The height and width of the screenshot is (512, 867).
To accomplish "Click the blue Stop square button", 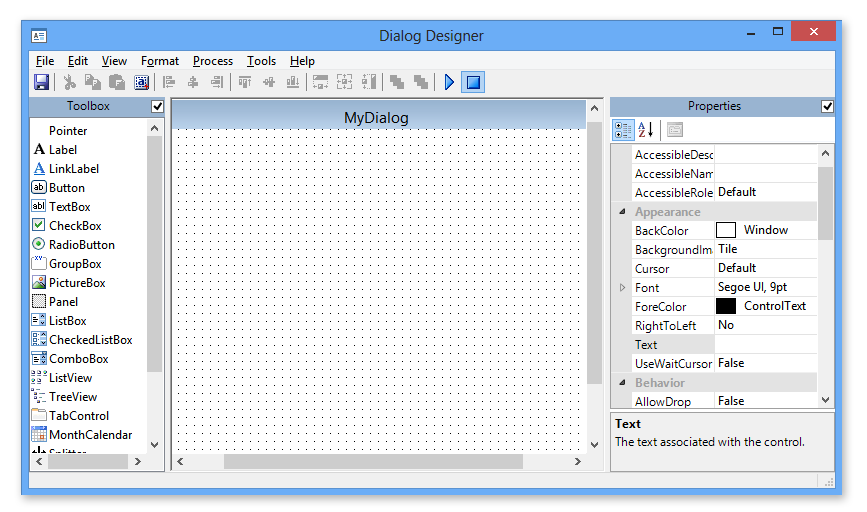I will [x=473, y=82].
